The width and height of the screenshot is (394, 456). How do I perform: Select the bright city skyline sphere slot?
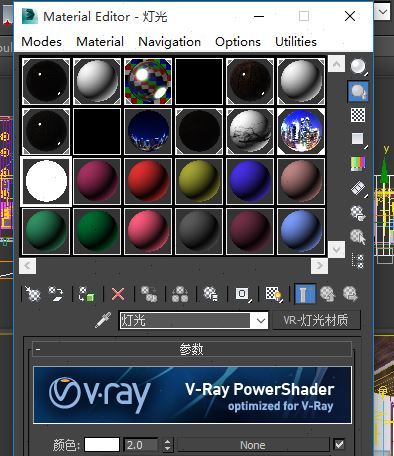coord(301,131)
